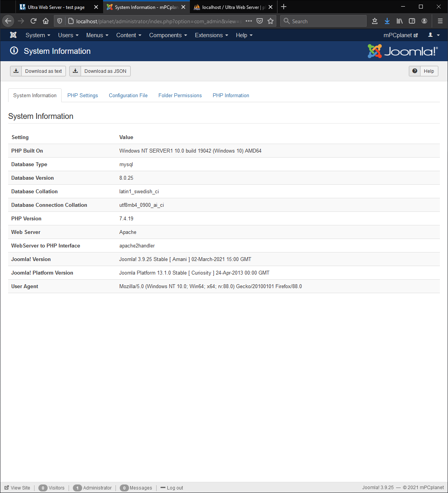This screenshot has height=493, width=448.
Task: Open the Firefox Library icon
Action: [x=400, y=21]
